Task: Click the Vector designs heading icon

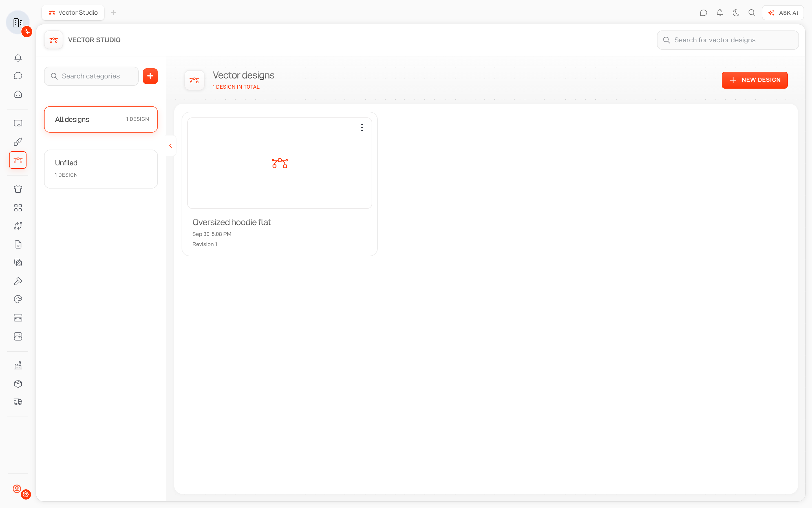Action: pos(194,80)
